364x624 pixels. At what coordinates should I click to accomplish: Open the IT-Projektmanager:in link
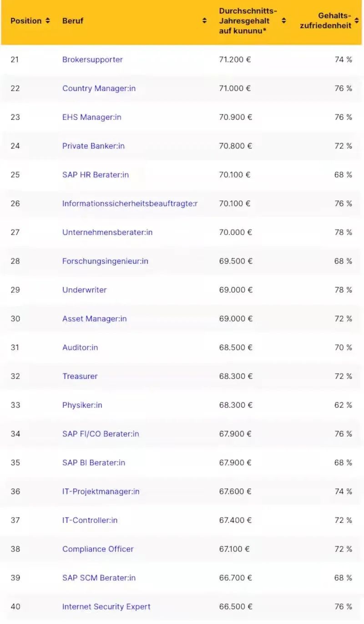coord(101,491)
